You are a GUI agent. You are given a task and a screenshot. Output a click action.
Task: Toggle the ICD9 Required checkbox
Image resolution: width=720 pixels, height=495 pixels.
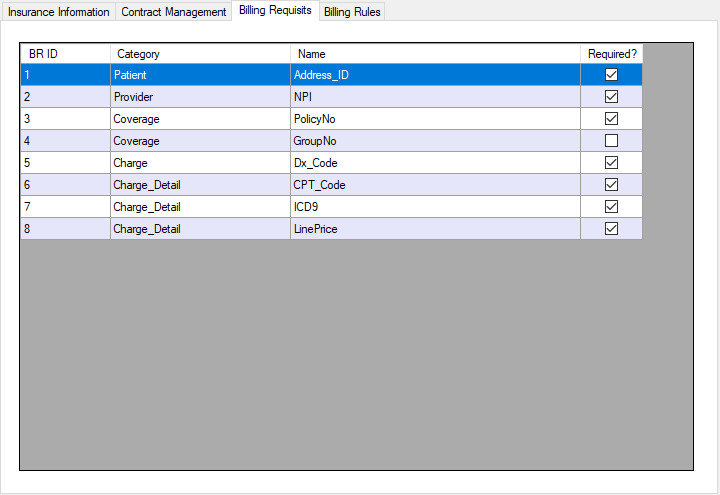coord(611,207)
